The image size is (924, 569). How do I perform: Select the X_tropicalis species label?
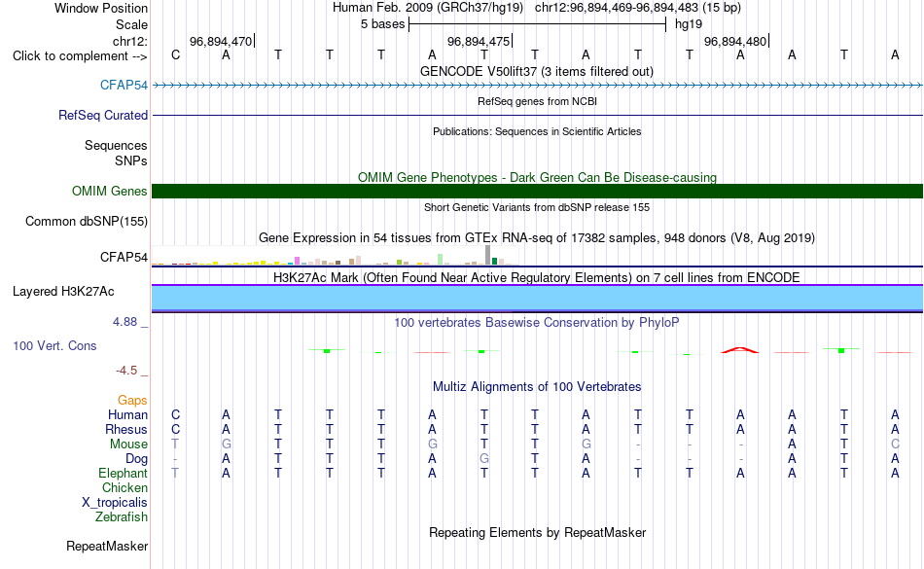coord(115,503)
